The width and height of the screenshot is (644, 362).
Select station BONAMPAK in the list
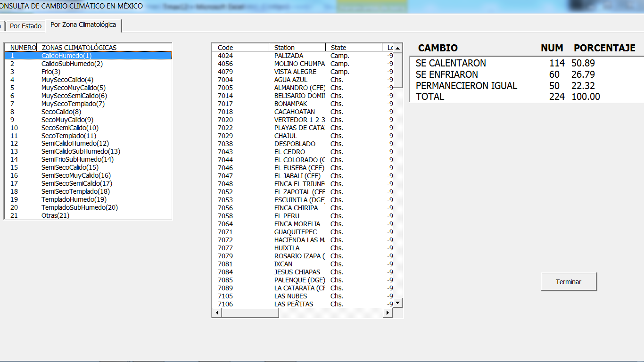pyautogui.click(x=290, y=104)
